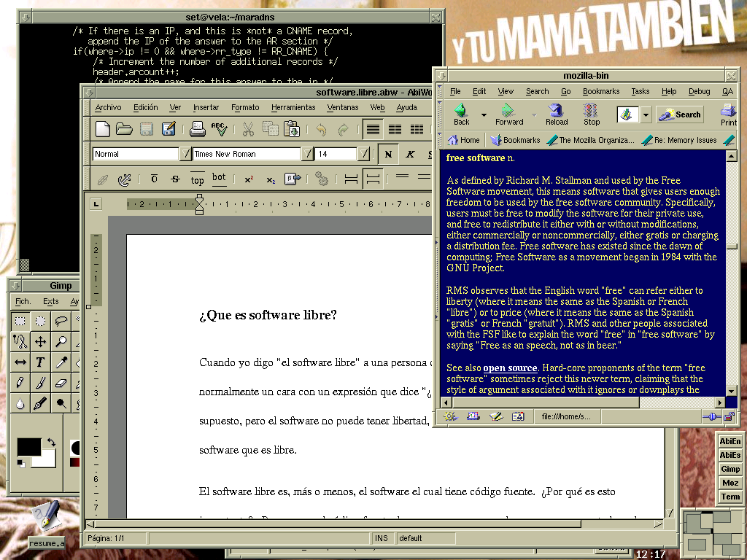Open a file with AbiWord folder icon

pos(125,130)
